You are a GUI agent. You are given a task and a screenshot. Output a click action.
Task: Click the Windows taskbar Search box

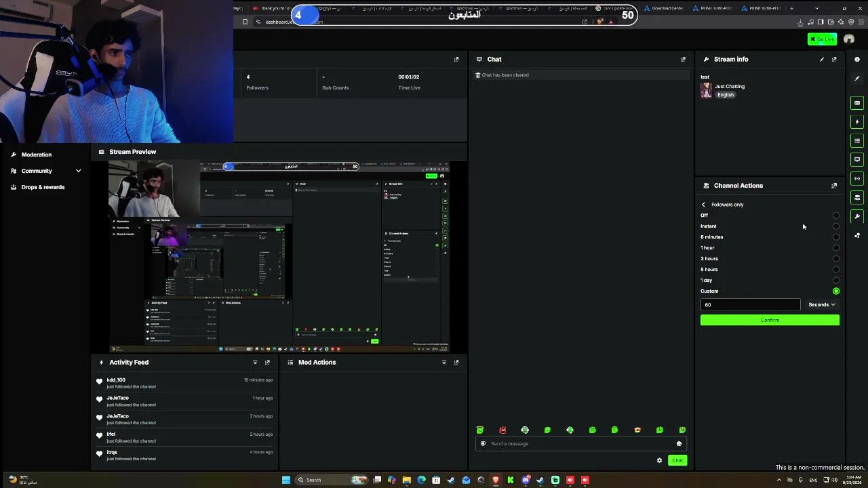(332, 480)
